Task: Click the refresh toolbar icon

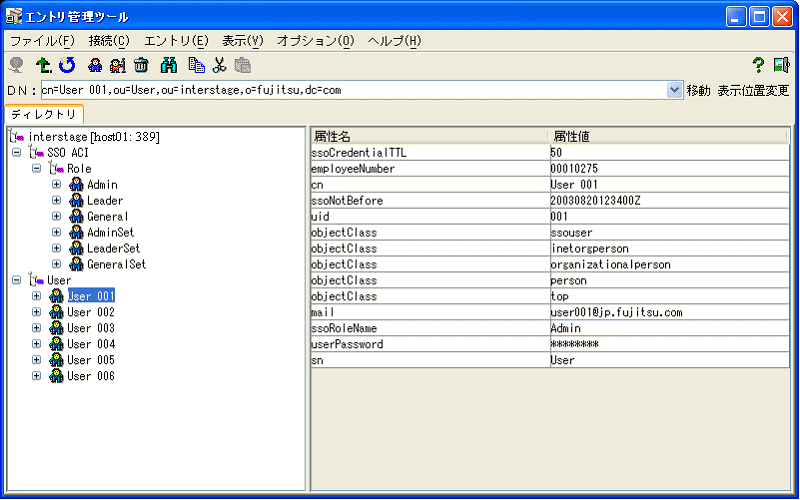Action: (67, 65)
